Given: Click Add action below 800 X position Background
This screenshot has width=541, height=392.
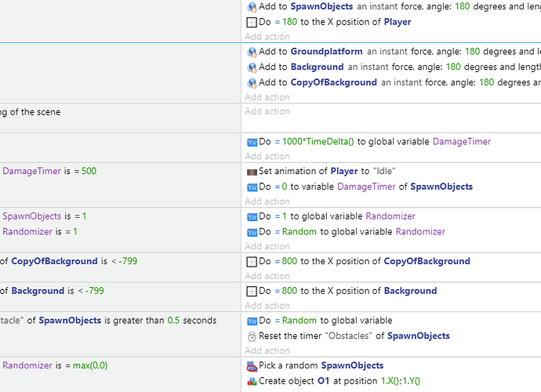Looking at the screenshot, I should pyautogui.click(x=267, y=306).
